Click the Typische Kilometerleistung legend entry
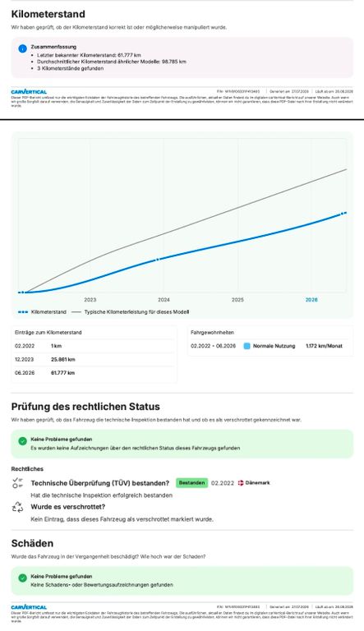 point(130,312)
